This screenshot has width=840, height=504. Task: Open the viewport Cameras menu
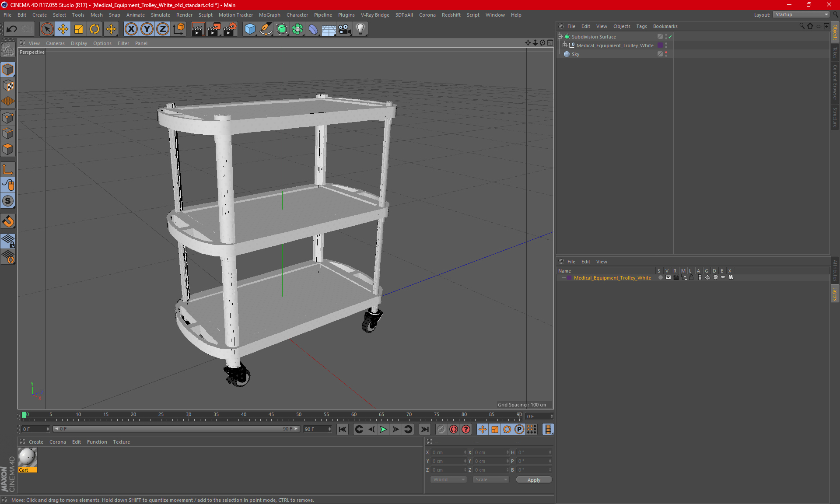click(x=55, y=43)
